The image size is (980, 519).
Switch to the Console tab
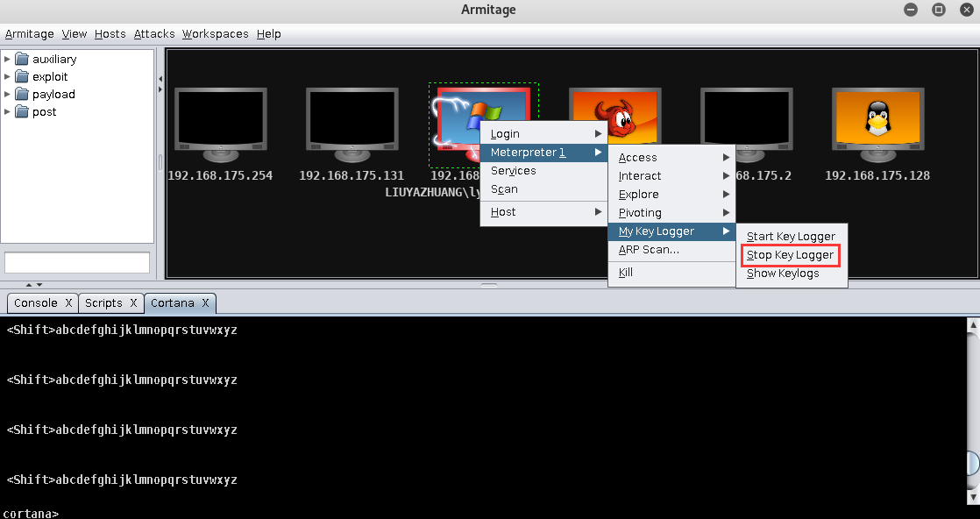coord(36,303)
